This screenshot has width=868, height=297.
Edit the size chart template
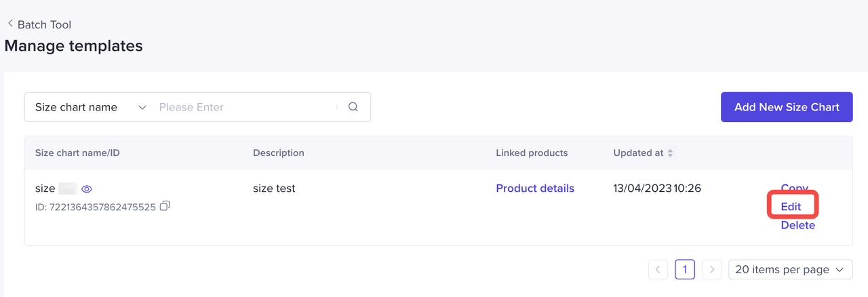pyautogui.click(x=791, y=206)
